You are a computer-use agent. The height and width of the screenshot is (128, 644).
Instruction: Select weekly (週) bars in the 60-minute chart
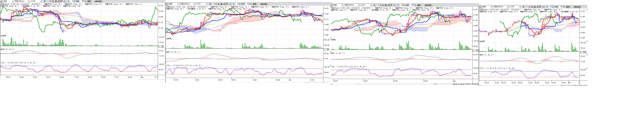[535, 7]
